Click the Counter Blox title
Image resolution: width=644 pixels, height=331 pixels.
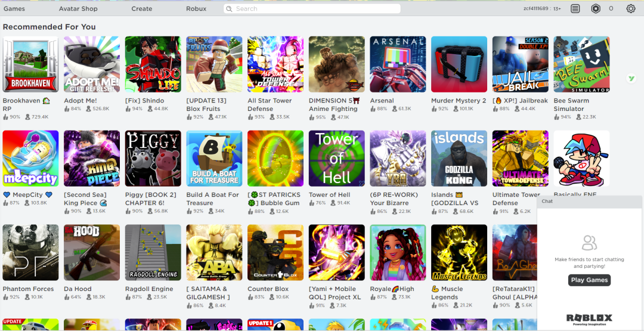click(x=268, y=289)
